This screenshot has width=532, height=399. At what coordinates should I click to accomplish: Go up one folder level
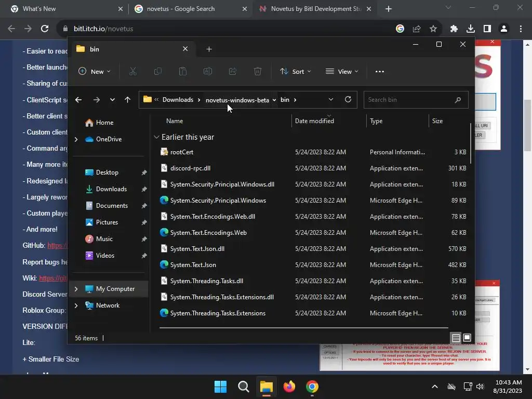pyautogui.click(x=128, y=100)
